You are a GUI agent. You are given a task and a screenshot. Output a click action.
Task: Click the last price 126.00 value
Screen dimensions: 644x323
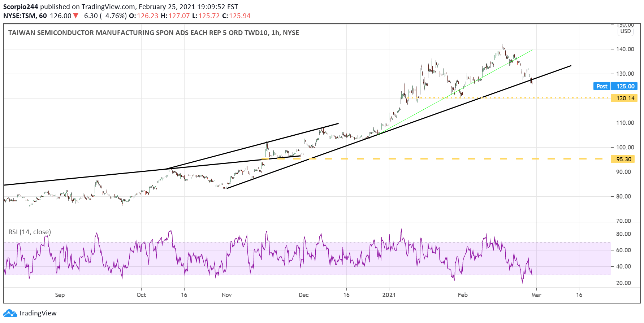61,16
